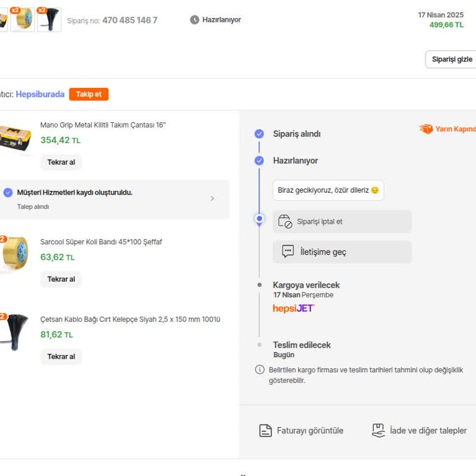476x476 pixels.
Task: Click the current-step marker on order timeline
Action: [x=259, y=219]
